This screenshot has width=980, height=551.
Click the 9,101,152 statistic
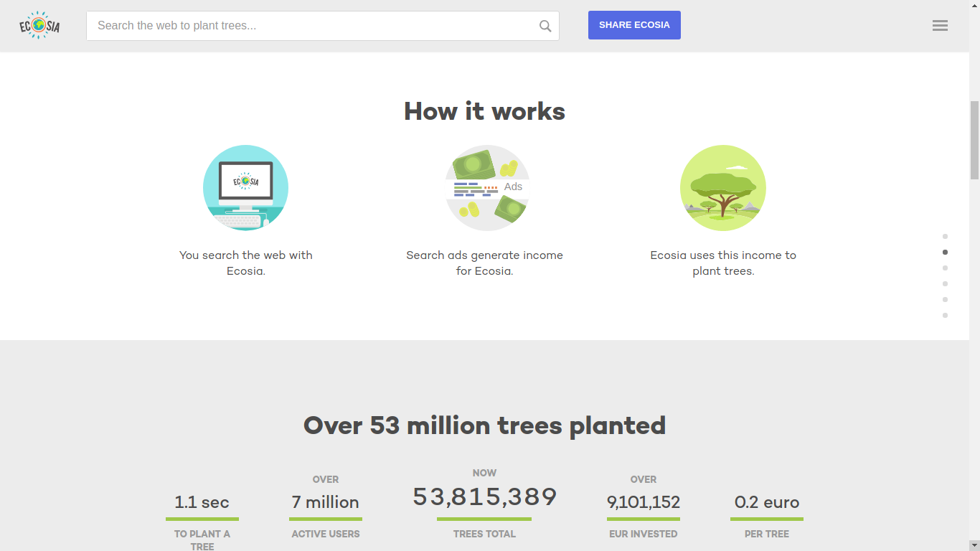[x=644, y=502]
